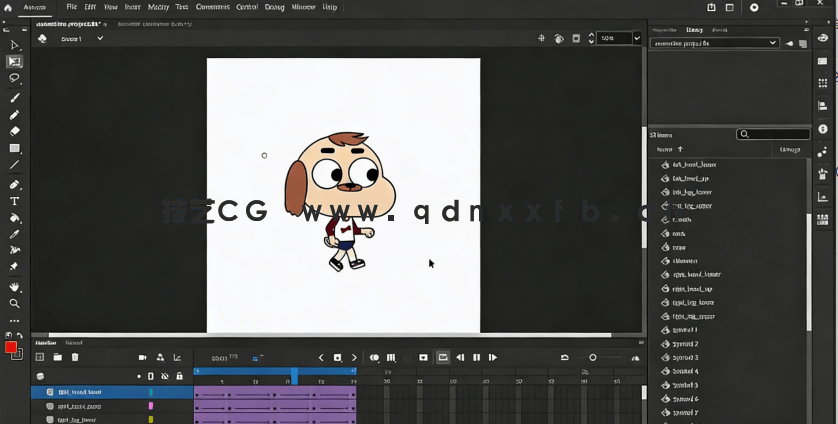Select the Brush tool
The image size is (838, 424).
click(x=14, y=97)
